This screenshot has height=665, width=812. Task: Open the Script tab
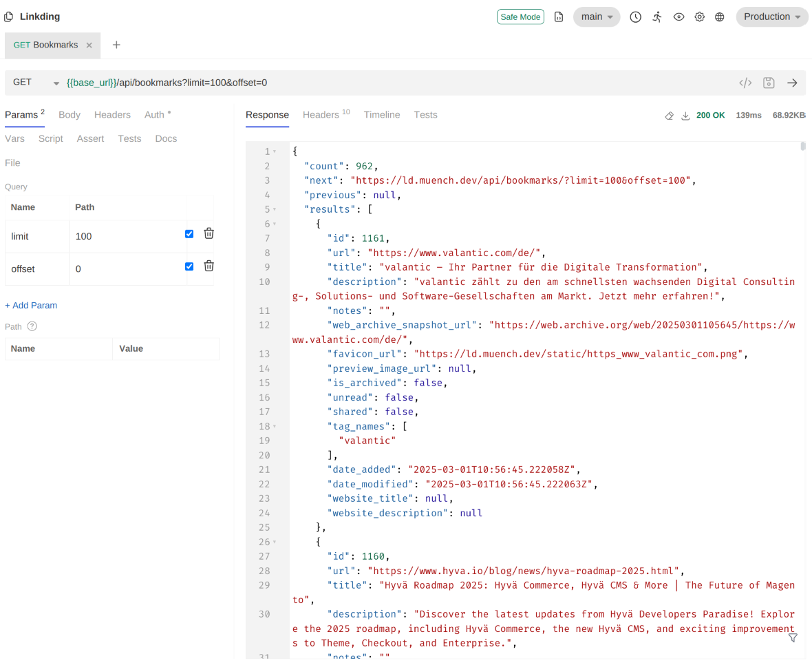51,139
